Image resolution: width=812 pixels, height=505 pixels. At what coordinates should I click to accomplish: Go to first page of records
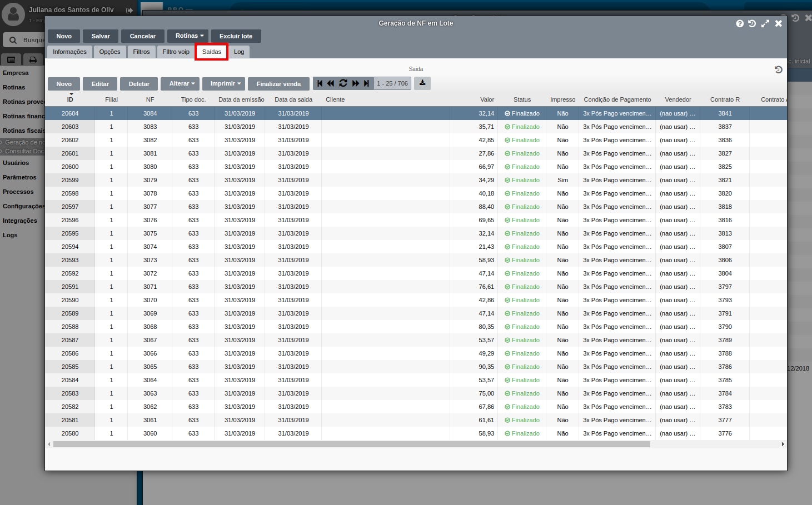coord(320,83)
